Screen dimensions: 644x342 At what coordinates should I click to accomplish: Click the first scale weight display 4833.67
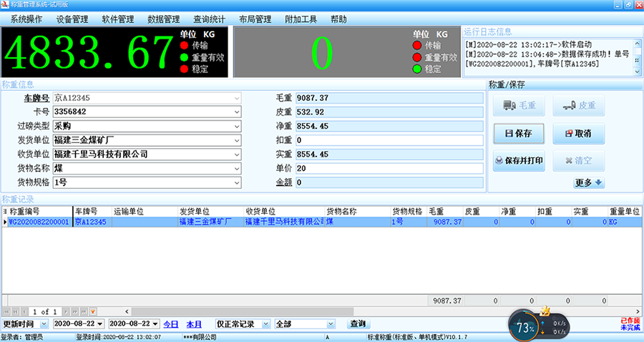coord(89,52)
